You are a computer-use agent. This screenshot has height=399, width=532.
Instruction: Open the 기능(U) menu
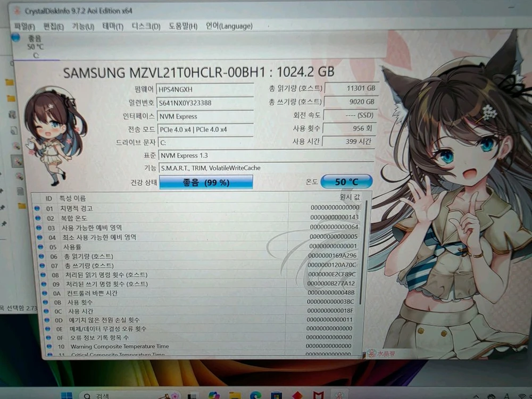coord(83,27)
